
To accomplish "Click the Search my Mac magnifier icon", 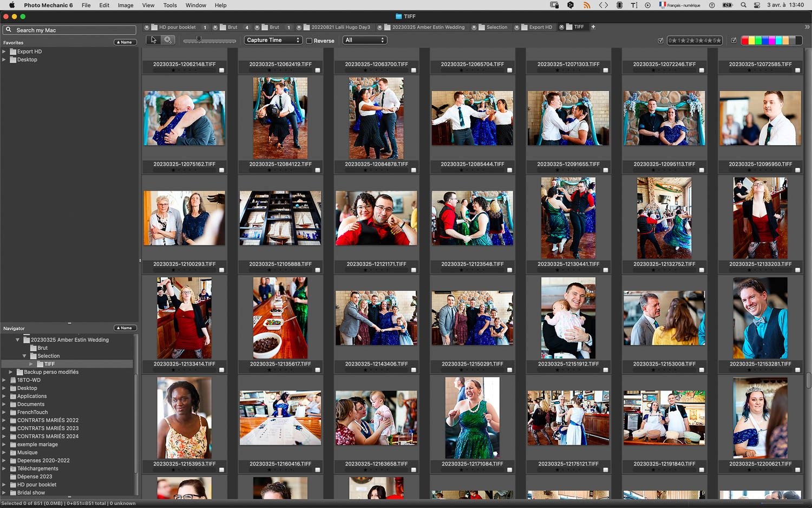I will pyautogui.click(x=9, y=30).
